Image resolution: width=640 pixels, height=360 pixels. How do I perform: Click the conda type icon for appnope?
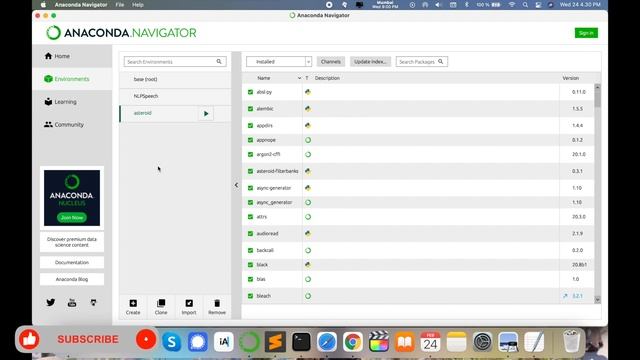(x=308, y=140)
